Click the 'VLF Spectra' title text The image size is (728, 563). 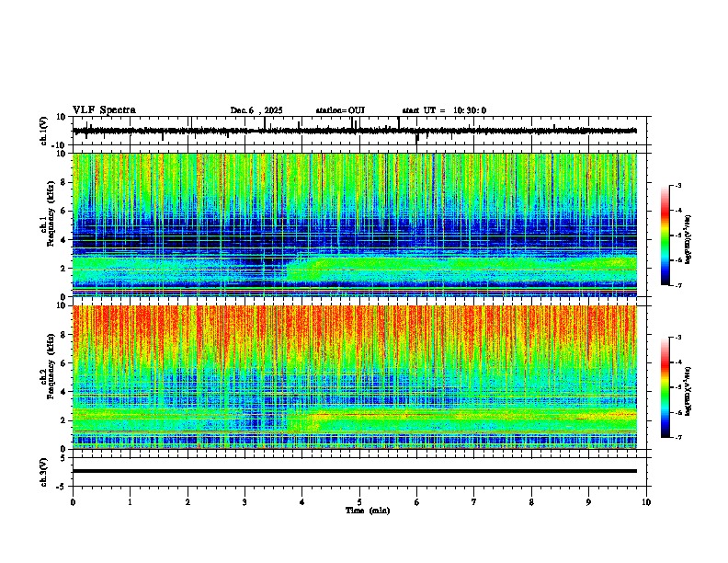[x=104, y=110]
